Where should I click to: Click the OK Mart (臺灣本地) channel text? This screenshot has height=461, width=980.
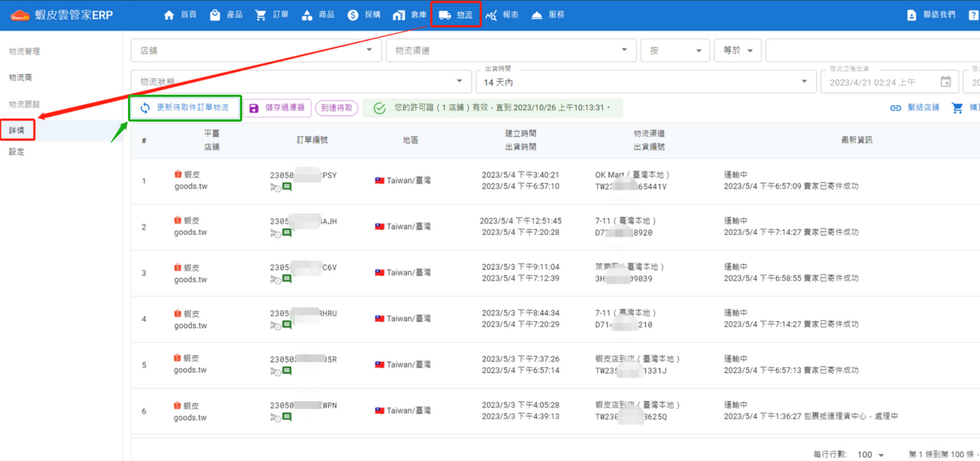point(632,175)
